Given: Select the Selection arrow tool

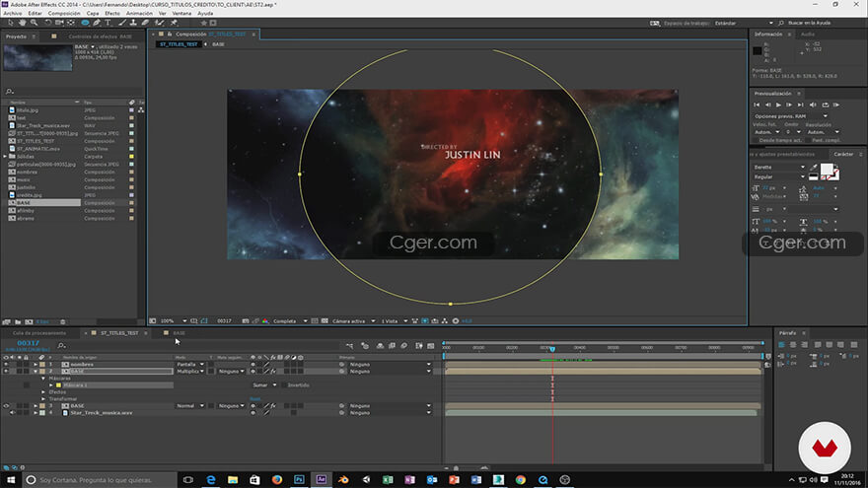Looking at the screenshot, I should pos(11,23).
